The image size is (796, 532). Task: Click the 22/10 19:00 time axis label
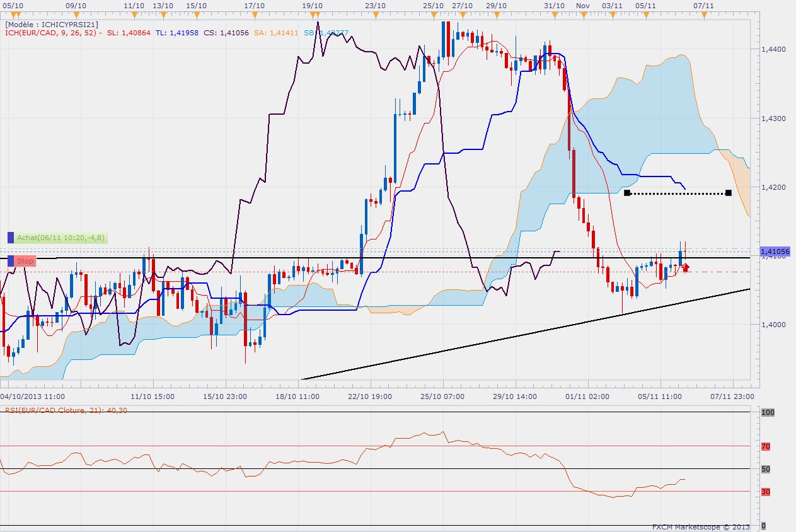coord(371,396)
